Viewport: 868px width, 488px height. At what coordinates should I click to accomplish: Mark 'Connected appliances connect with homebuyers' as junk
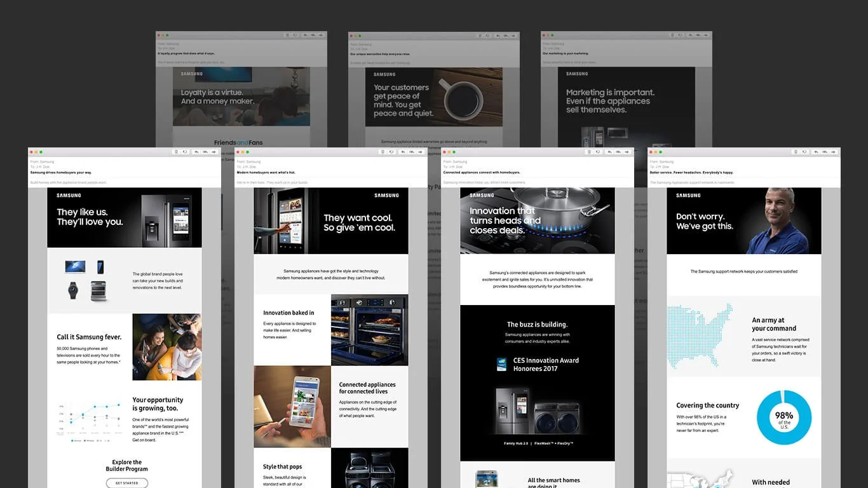click(598, 152)
